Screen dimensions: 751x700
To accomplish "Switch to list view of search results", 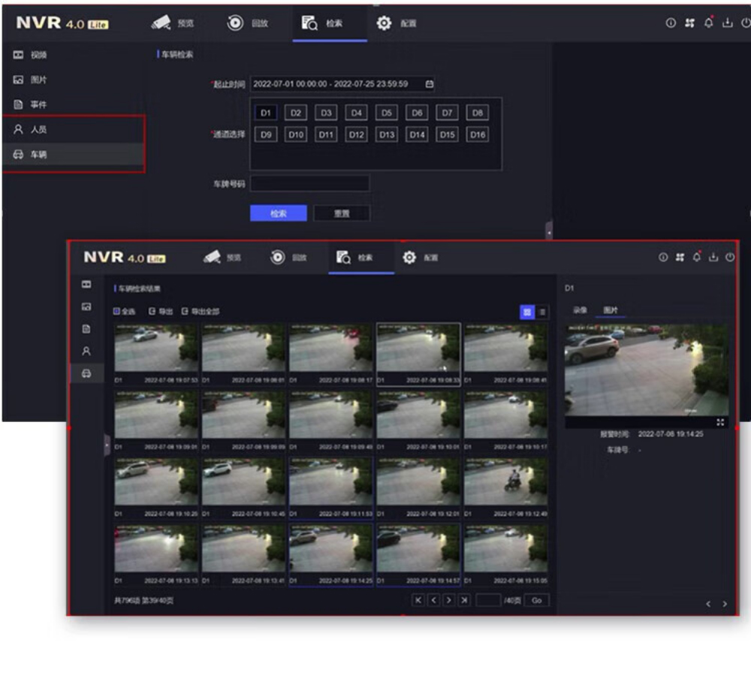I will coord(542,312).
